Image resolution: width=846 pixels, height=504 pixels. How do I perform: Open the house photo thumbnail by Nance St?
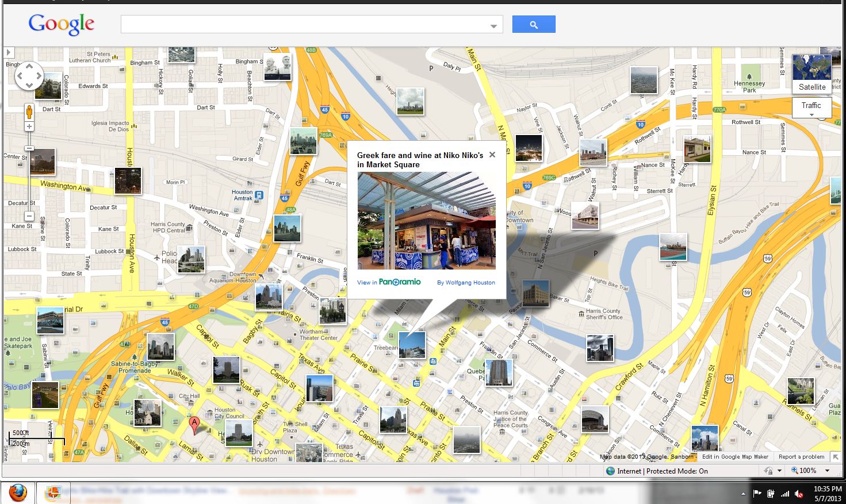pos(698,149)
